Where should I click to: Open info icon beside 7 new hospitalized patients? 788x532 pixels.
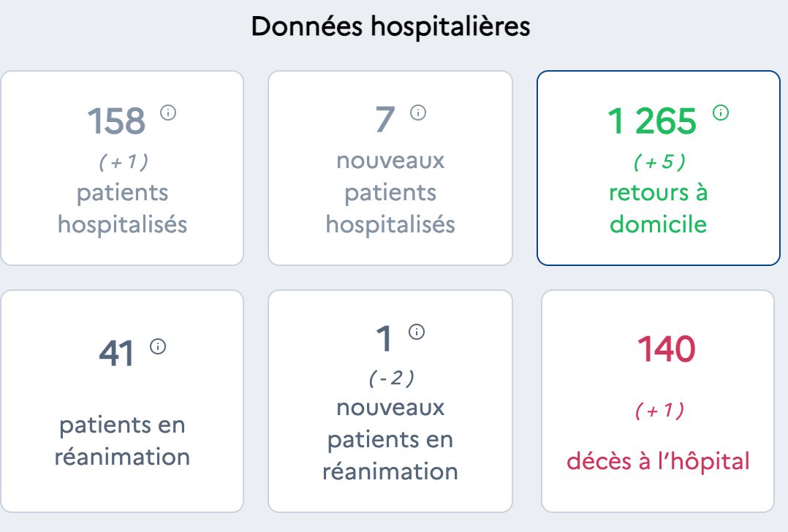pyautogui.click(x=417, y=113)
